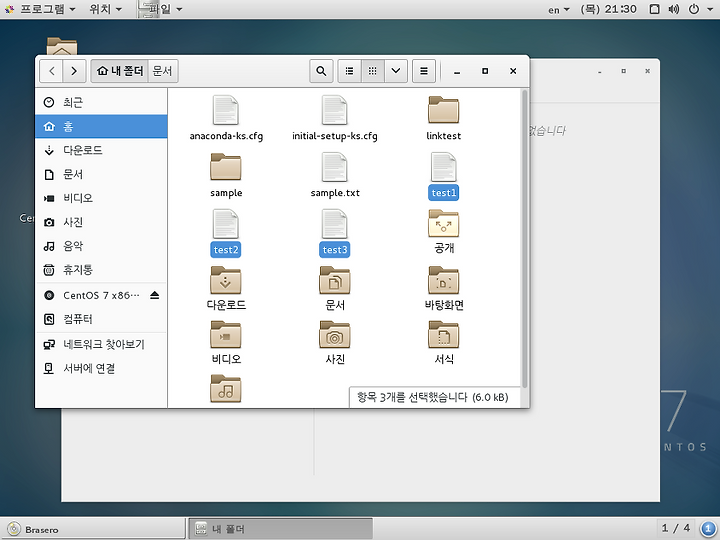Select the 바탕화면 folder icon

coord(444,281)
